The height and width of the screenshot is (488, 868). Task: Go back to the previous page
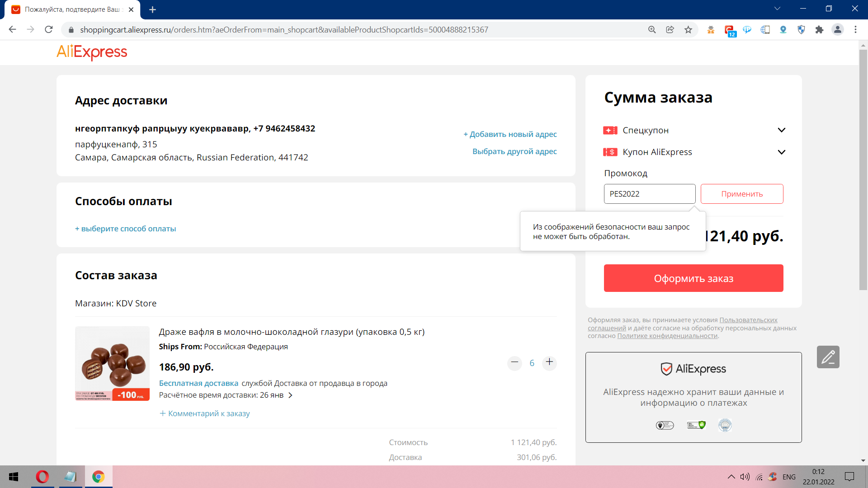click(x=12, y=30)
